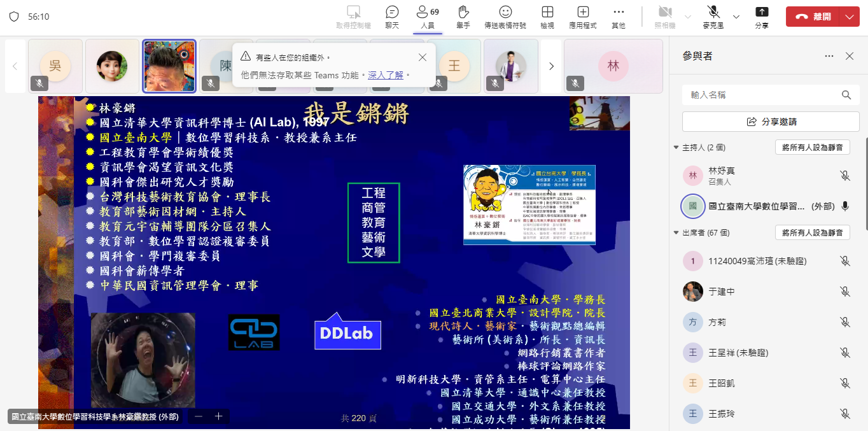868x431 pixels.
Task: Toggle mic icon for 王呈祥
Action: [845, 353]
